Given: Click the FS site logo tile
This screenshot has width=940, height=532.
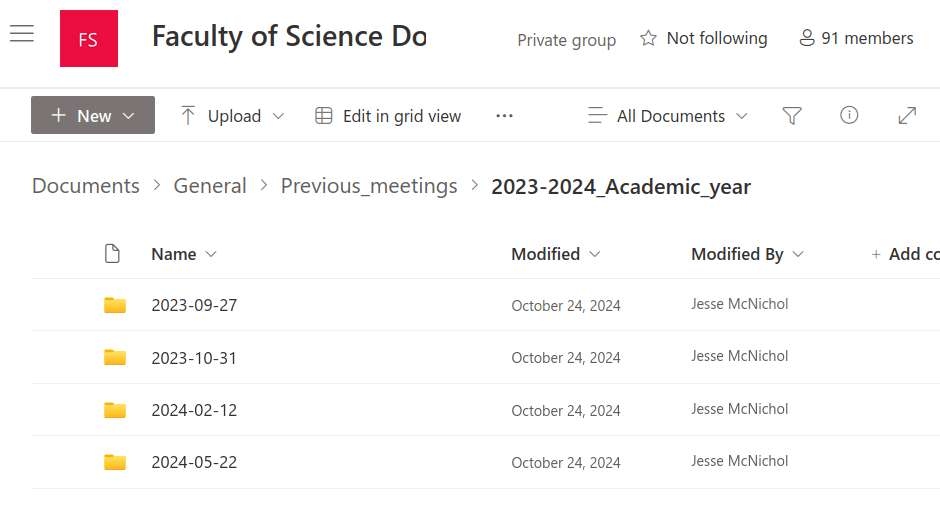Looking at the screenshot, I should [89, 38].
